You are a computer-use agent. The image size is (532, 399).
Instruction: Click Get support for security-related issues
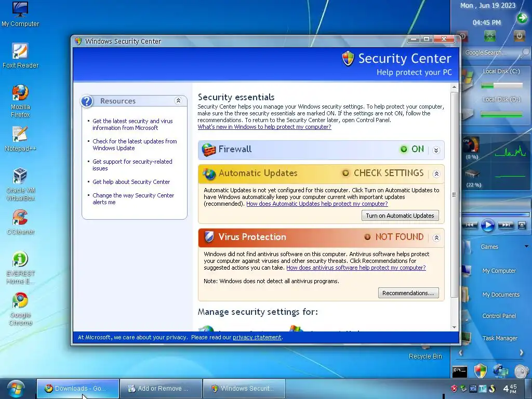tap(132, 165)
